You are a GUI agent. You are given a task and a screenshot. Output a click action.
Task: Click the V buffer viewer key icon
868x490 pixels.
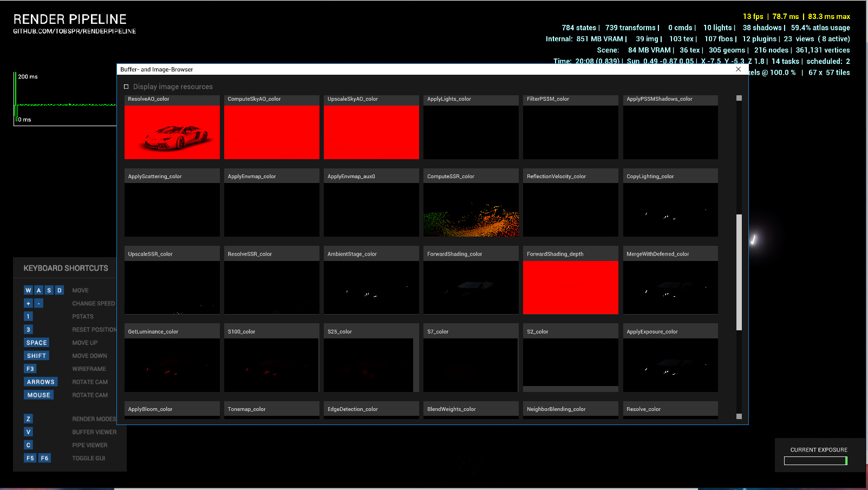[x=28, y=432]
